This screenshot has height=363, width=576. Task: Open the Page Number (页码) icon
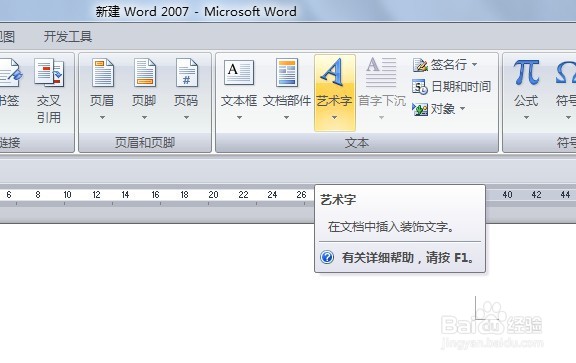click(x=187, y=73)
